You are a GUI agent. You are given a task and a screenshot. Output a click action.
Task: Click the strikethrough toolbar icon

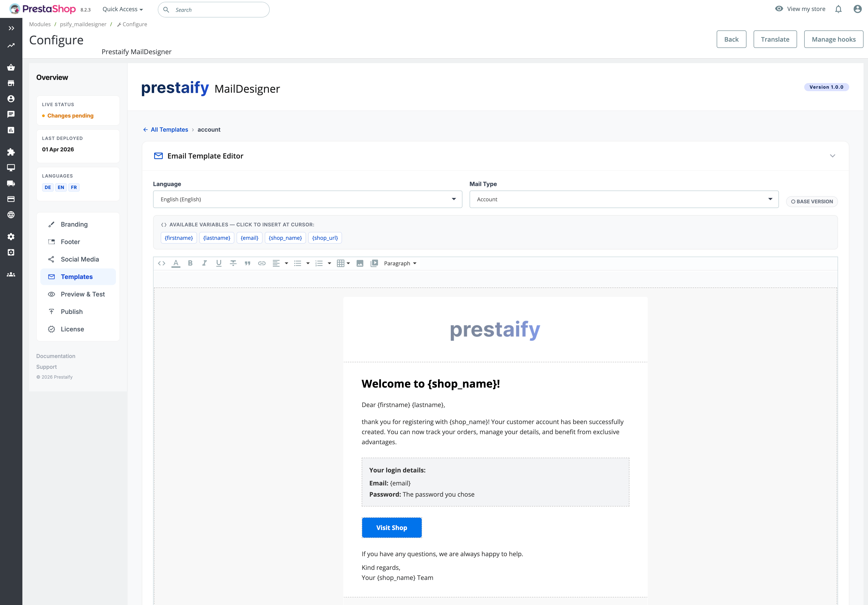pos(233,264)
